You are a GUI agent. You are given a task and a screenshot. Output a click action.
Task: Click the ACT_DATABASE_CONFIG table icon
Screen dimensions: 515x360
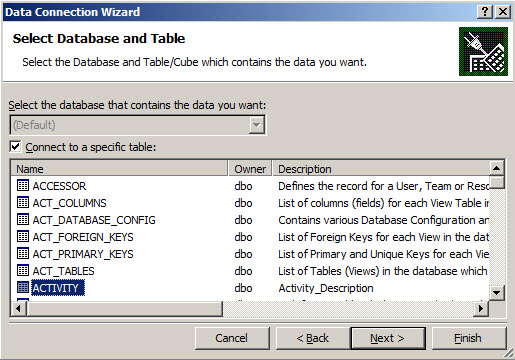pyautogui.click(x=23, y=219)
